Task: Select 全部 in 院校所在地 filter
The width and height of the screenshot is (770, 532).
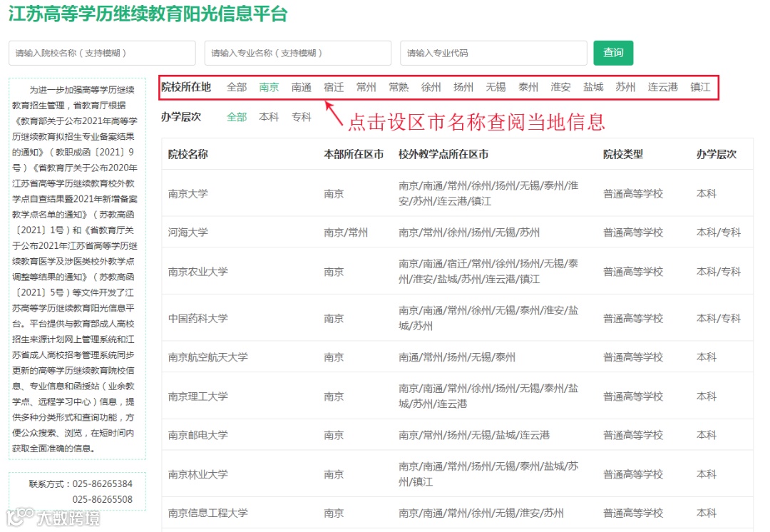Action: click(x=237, y=88)
